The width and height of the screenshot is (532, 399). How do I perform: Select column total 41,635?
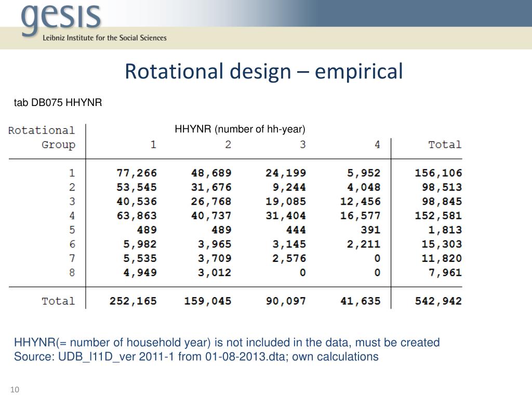point(361,301)
